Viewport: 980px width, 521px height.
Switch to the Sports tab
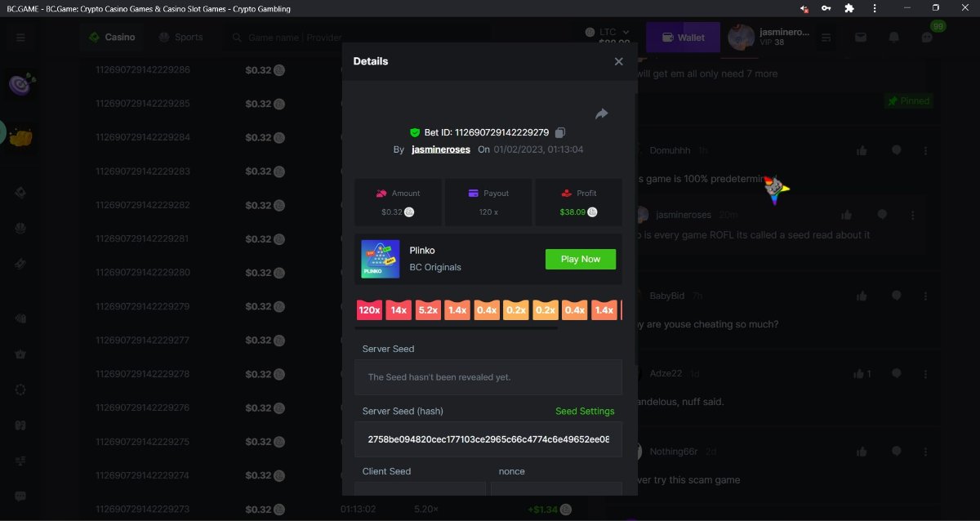pyautogui.click(x=180, y=38)
